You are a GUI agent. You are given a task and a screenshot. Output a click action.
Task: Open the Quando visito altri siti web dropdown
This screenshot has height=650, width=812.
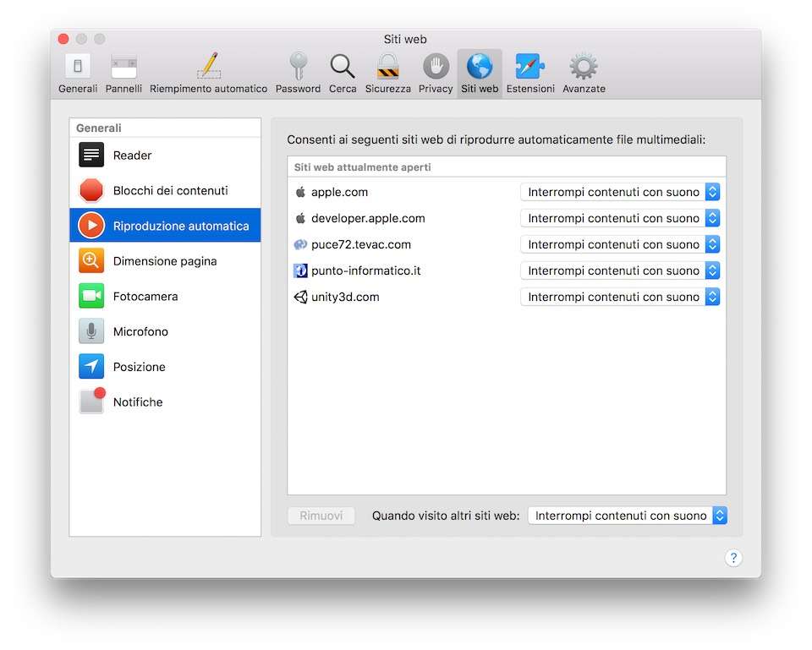[627, 516]
